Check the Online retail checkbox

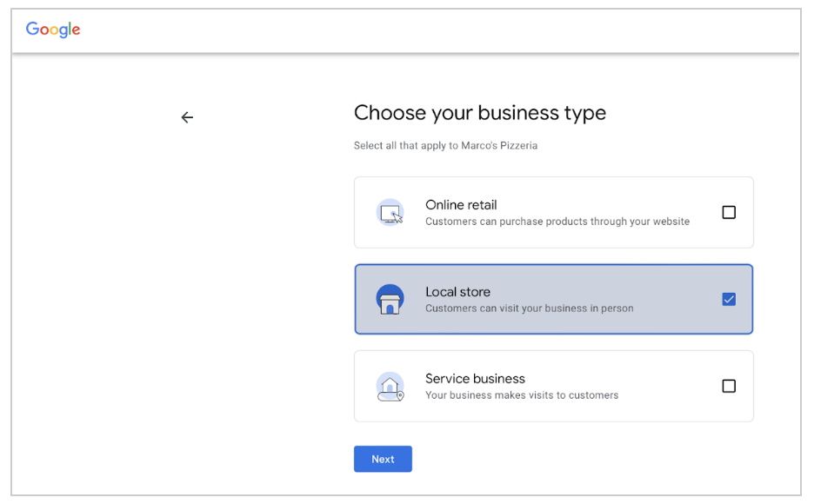729,212
